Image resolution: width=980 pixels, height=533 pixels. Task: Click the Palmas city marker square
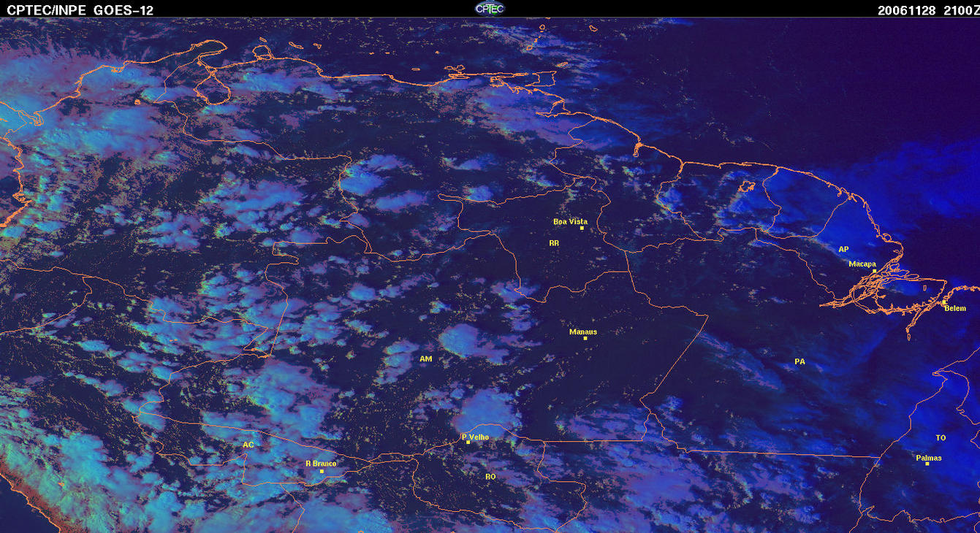tap(927, 464)
